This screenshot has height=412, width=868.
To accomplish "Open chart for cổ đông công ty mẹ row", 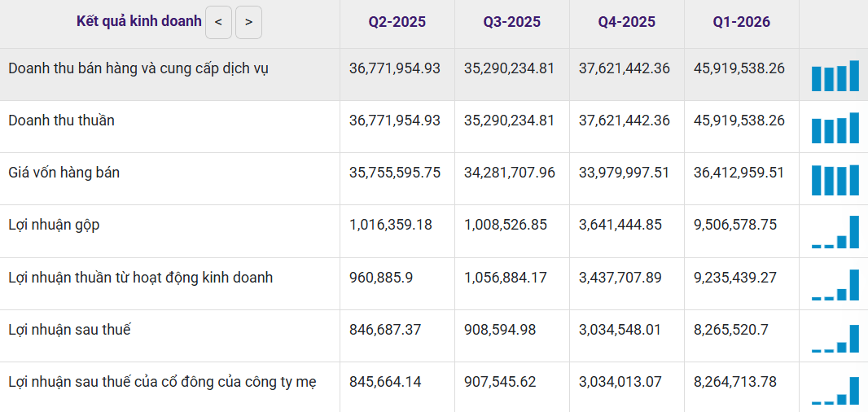I will pyautogui.click(x=835, y=390).
